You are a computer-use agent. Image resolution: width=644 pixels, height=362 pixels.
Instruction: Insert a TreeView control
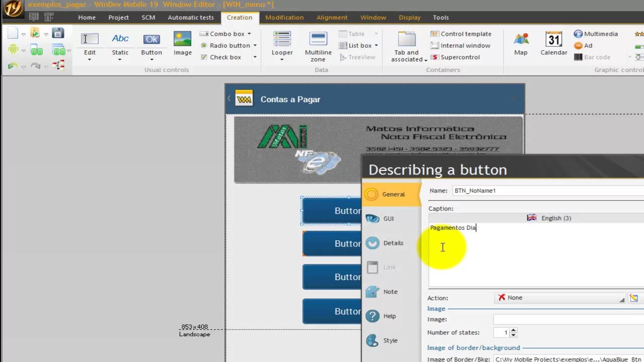click(357, 57)
